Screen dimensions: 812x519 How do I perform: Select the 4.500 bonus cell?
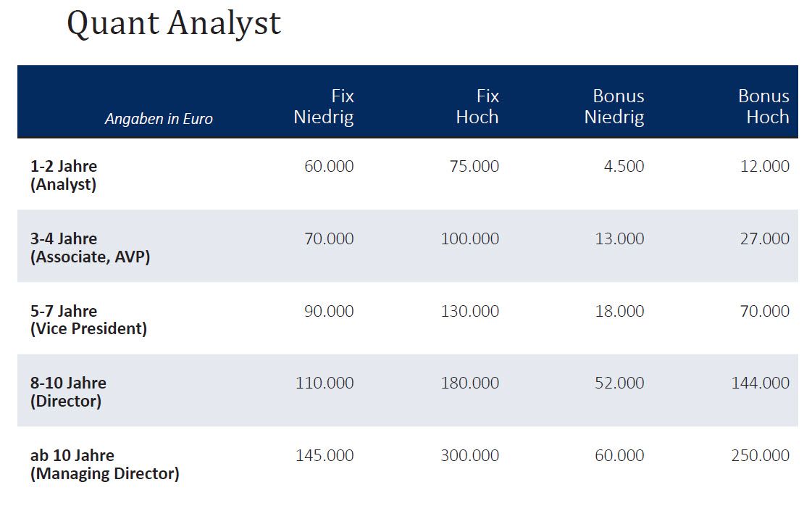tap(624, 167)
